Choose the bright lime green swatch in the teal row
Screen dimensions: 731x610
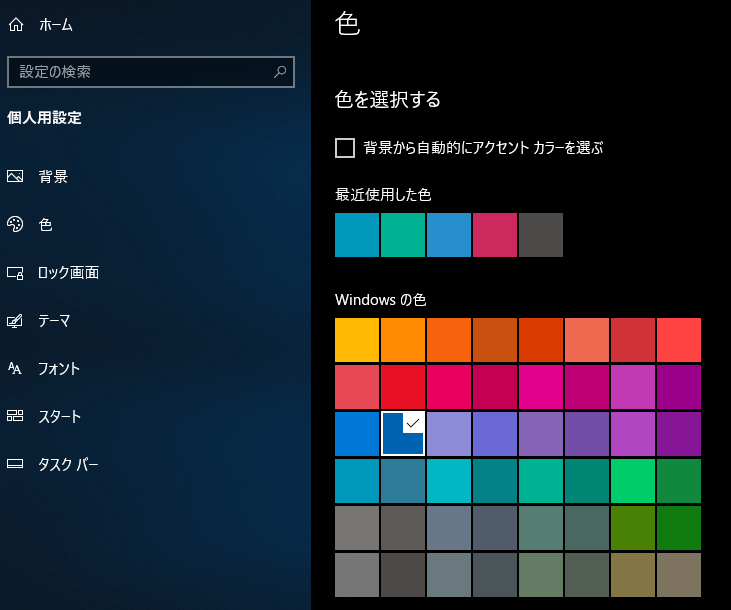(633, 481)
